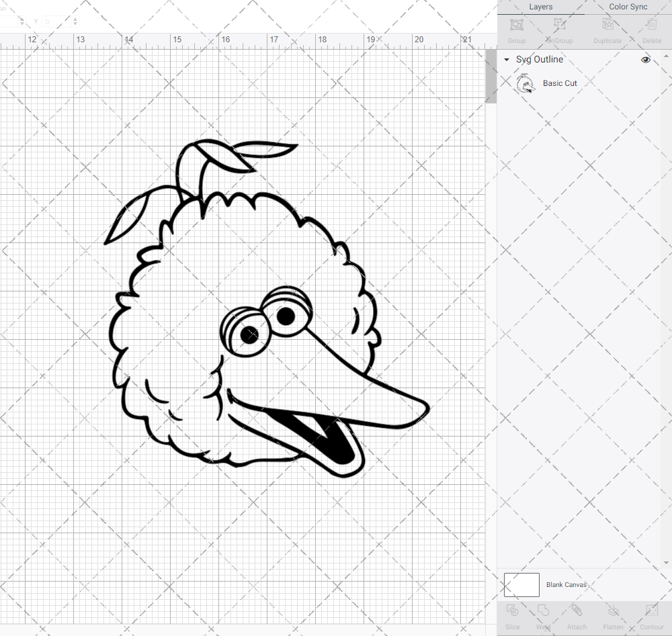
Task: Duplicate the selected layer
Action: tap(607, 30)
